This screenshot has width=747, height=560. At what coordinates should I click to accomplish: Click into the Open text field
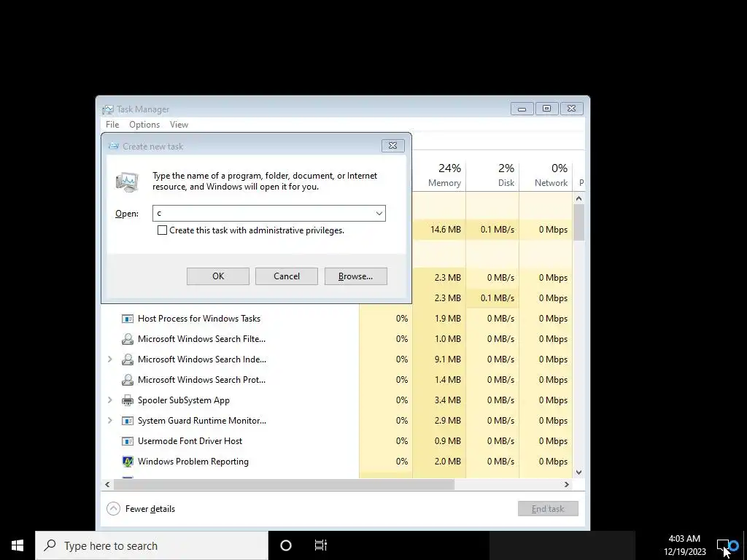(x=263, y=214)
